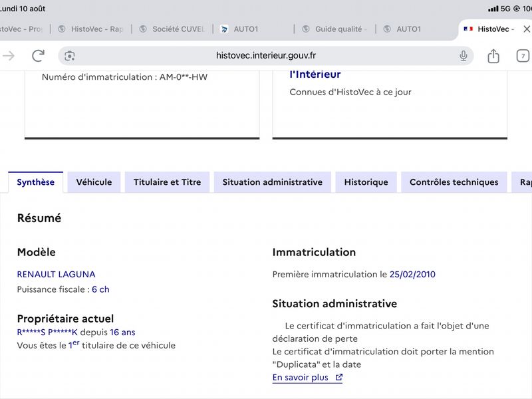Open the Contrôles techniques tab
This screenshot has height=399, width=532.
pyautogui.click(x=454, y=182)
